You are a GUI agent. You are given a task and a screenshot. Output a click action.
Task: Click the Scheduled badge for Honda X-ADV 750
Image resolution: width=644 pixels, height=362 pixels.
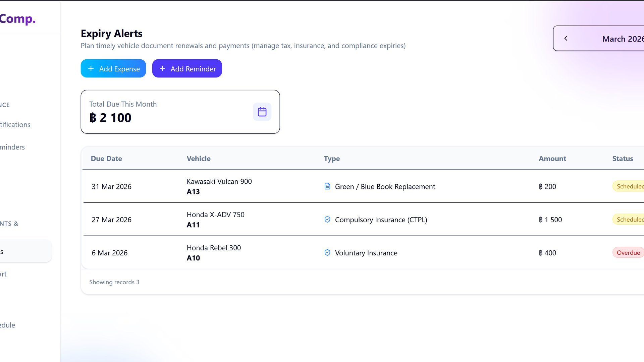point(629,220)
